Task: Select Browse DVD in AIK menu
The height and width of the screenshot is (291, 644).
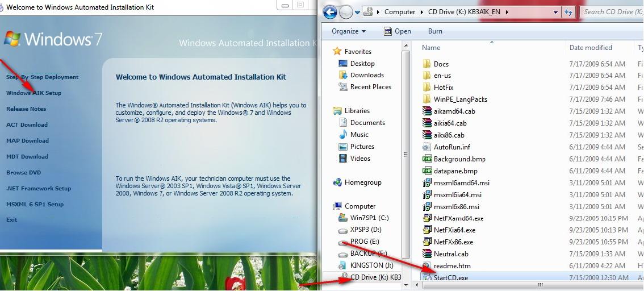Action: pos(23,173)
